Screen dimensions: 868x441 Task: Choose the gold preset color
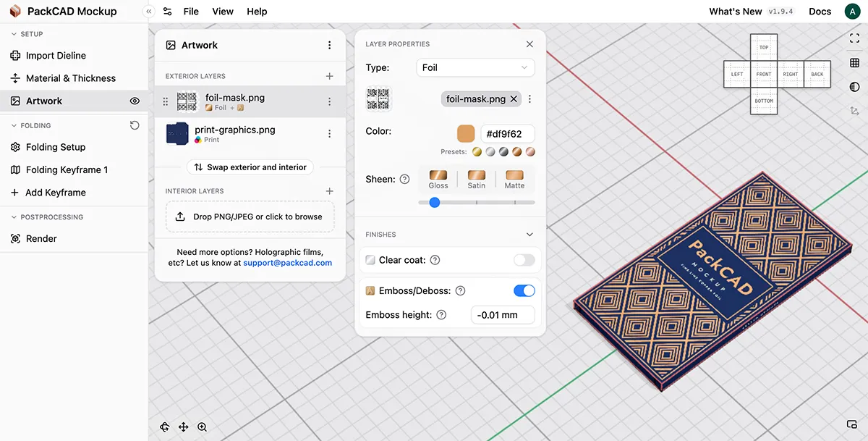pos(477,152)
